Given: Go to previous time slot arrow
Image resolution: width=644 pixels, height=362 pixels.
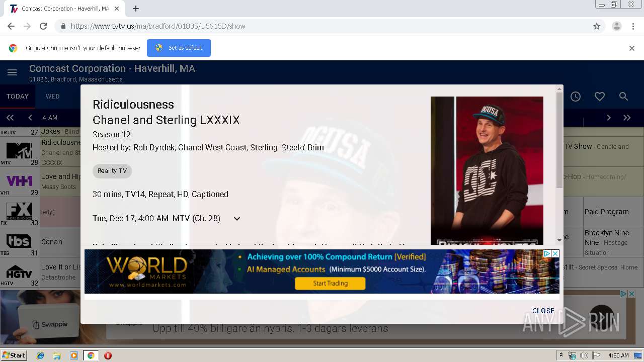Looking at the screenshot, I should tap(30, 118).
